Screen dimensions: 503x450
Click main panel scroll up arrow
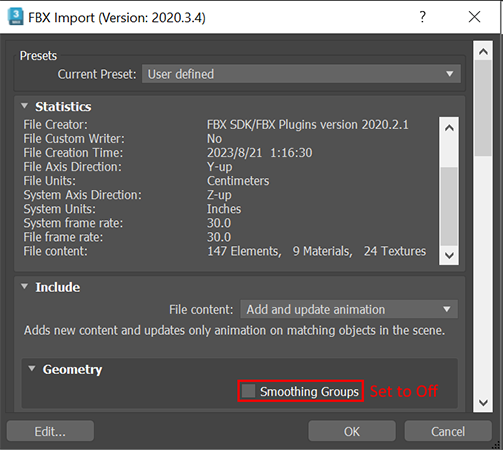pos(483,52)
